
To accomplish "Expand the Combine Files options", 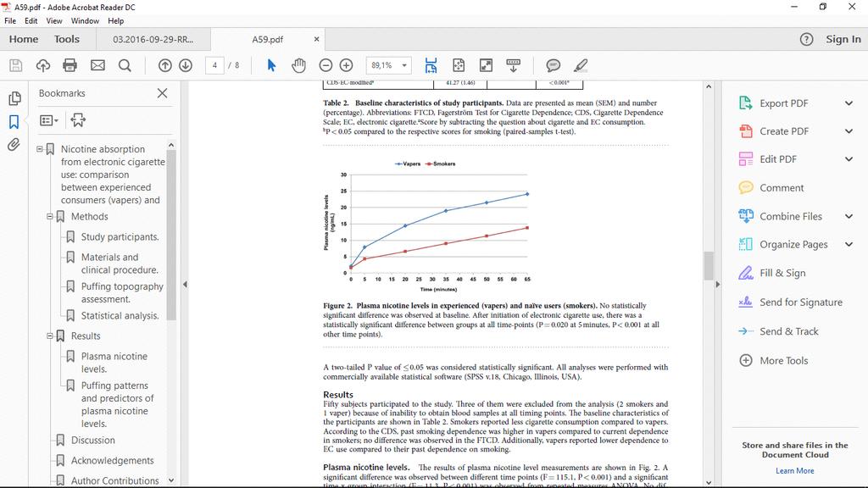I will 849,216.
